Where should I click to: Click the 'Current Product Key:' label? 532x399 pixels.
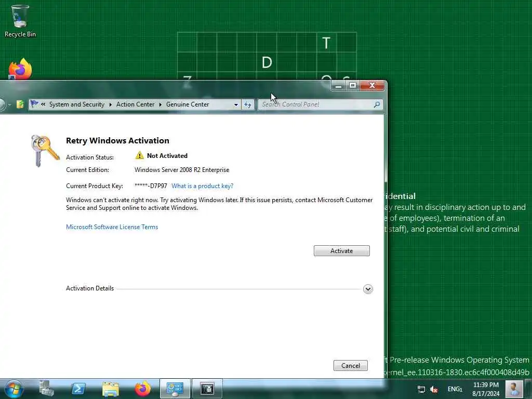pos(95,186)
